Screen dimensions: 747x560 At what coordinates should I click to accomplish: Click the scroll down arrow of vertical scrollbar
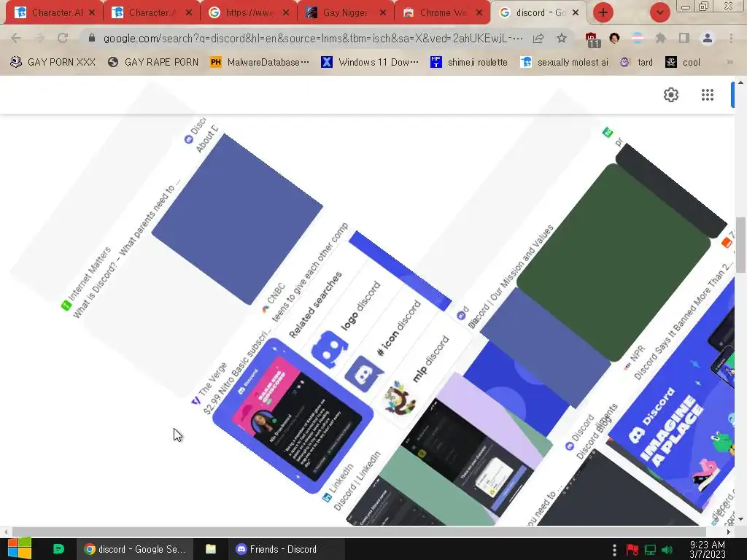pos(740,519)
